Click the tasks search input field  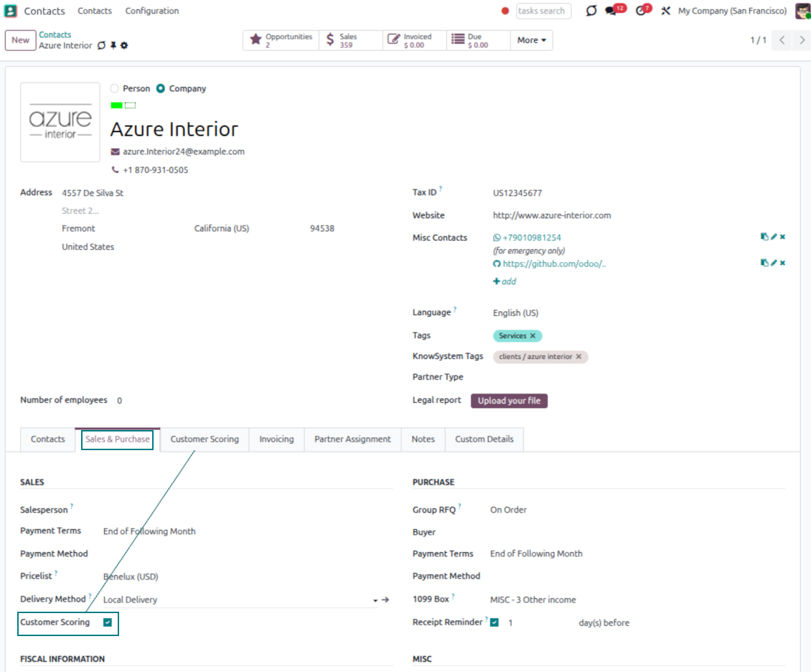coord(543,11)
